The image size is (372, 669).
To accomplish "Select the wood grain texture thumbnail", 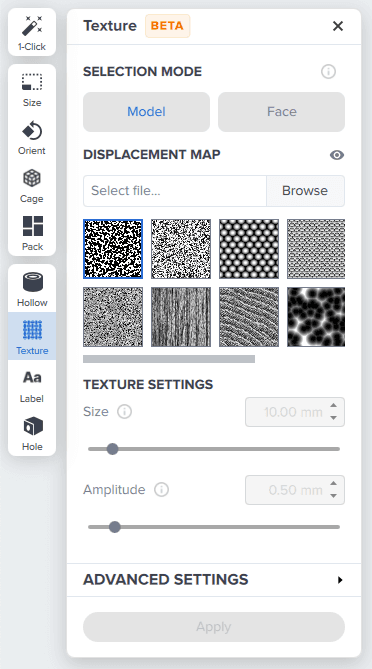I will tap(181, 317).
